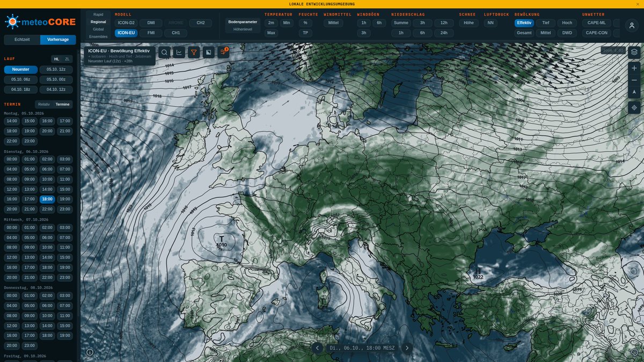The image size is (644, 362).
Task: Select the Ensembles model group
Action: tap(98, 36)
